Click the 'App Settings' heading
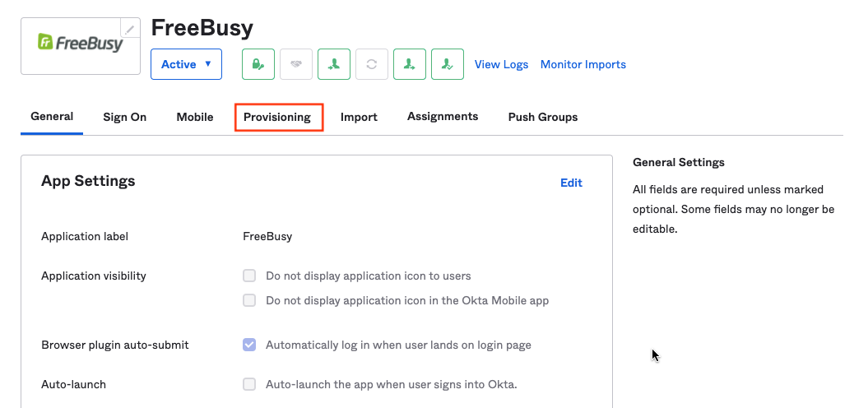The width and height of the screenshot is (868, 408). (88, 181)
